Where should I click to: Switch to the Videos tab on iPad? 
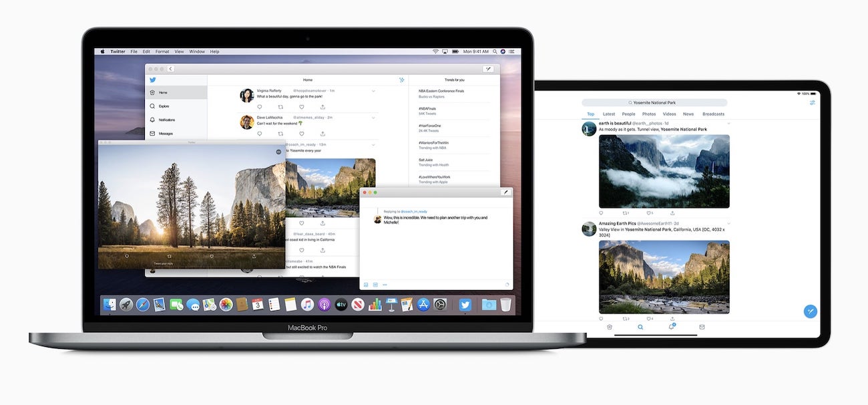point(669,114)
